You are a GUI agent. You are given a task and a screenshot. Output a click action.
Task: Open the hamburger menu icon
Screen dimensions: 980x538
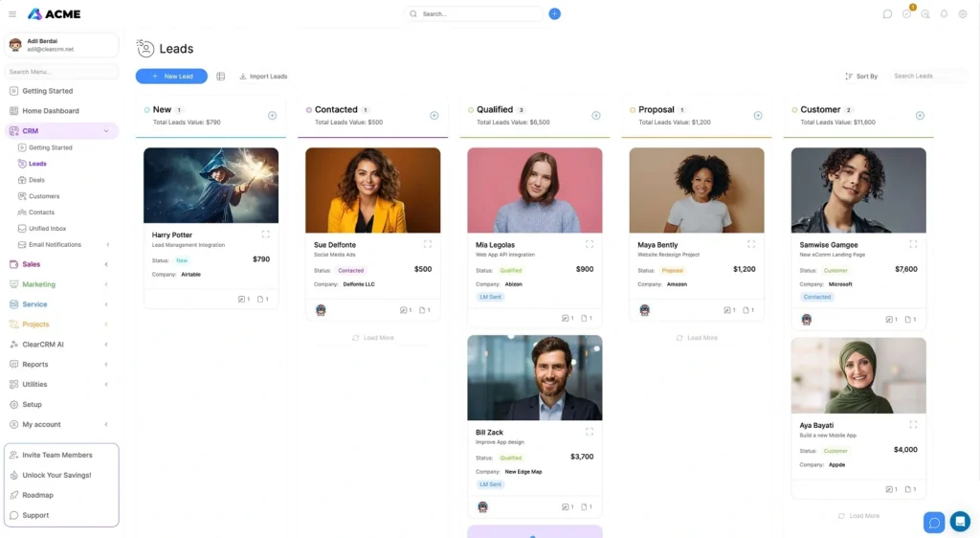click(x=12, y=13)
